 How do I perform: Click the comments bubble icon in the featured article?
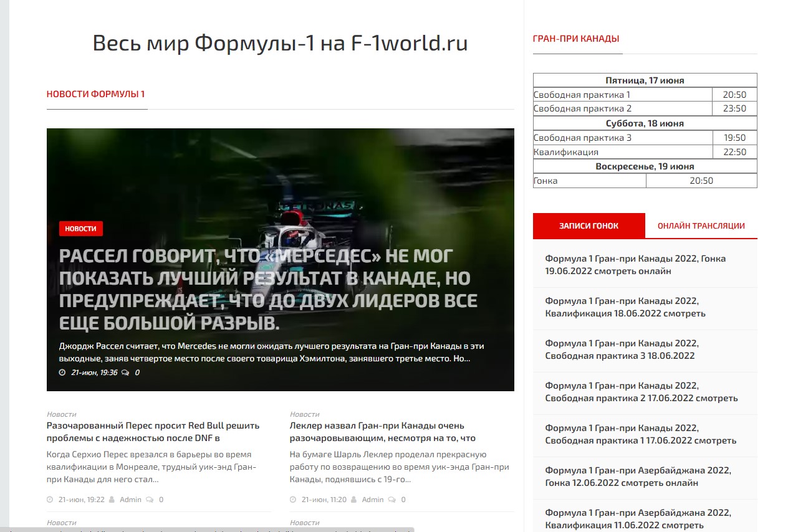(x=125, y=373)
